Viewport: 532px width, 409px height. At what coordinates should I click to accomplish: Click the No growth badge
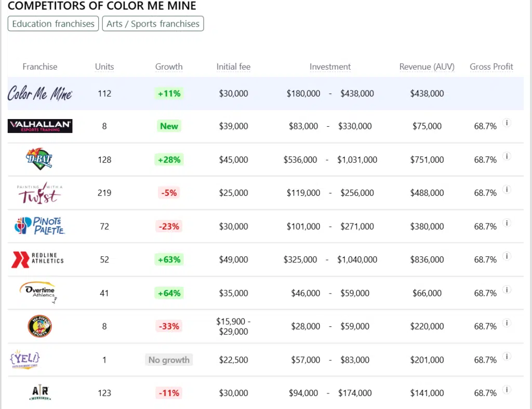169,360
